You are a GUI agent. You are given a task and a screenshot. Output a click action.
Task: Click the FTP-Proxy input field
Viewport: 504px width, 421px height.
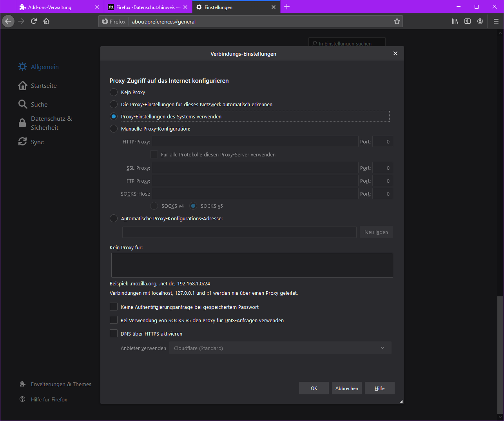click(x=255, y=181)
